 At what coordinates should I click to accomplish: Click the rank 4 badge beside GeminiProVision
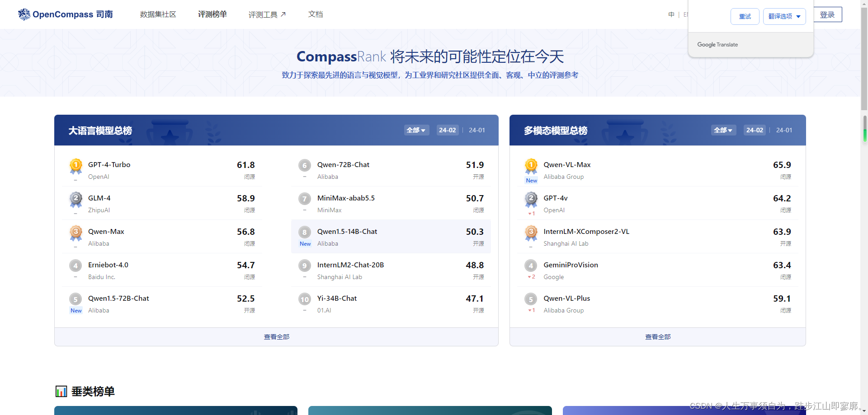point(531,266)
